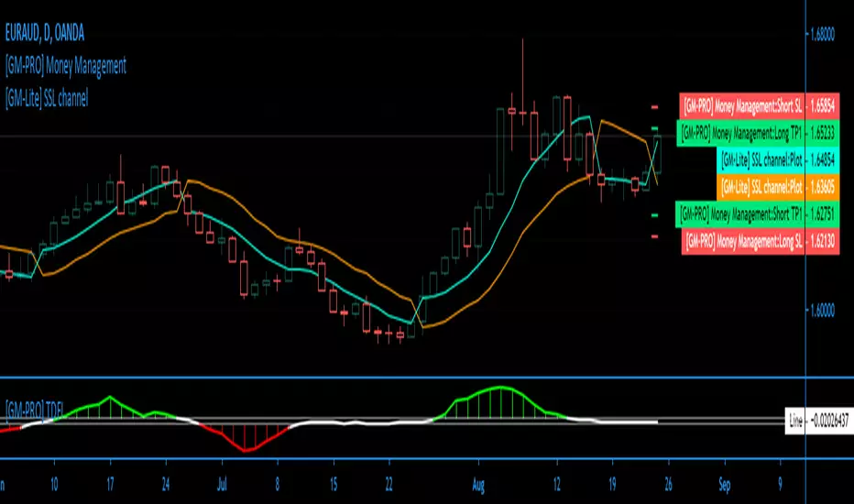This screenshot has height=504, width=854.
Task: Click the latest green candle at chart's right end
Action: click(x=657, y=154)
